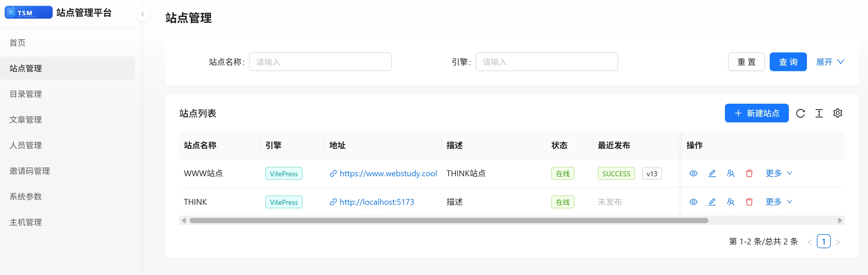
Task: View the WWW站点 row with the eye icon
Action: (x=693, y=173)
